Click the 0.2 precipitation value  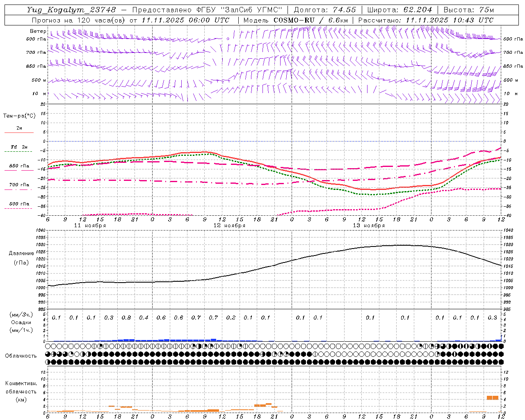point(231,317)
